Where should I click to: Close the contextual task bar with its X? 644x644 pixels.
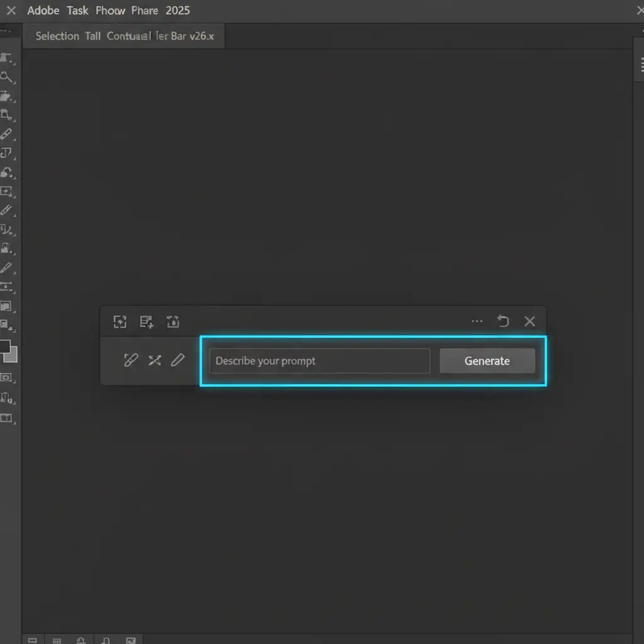530,321
